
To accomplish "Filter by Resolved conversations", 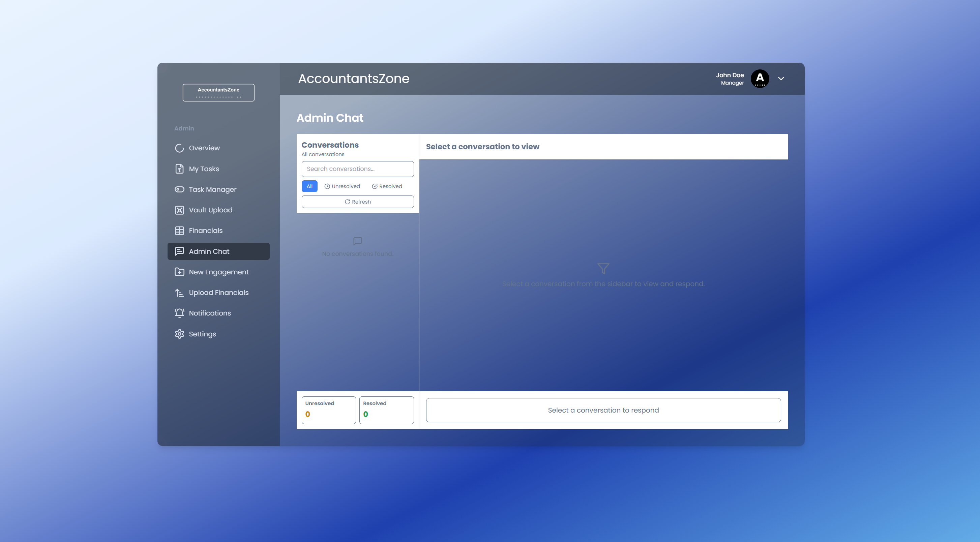I will pyautogui.click(x=387, y=186).
